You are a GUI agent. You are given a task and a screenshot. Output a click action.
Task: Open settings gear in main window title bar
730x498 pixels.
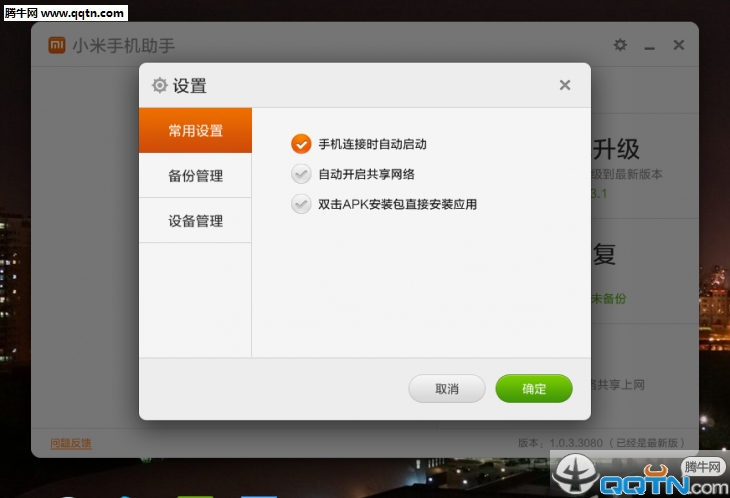point(620,45)
